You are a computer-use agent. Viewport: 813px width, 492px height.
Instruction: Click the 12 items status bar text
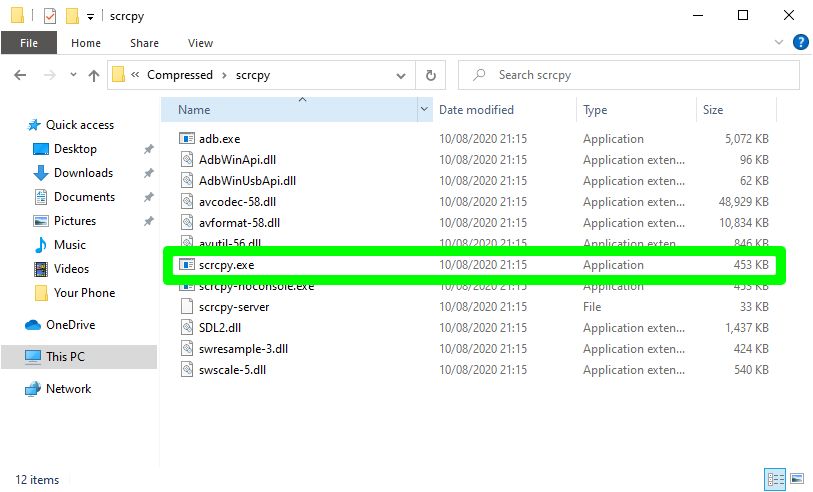pos(37,480)
